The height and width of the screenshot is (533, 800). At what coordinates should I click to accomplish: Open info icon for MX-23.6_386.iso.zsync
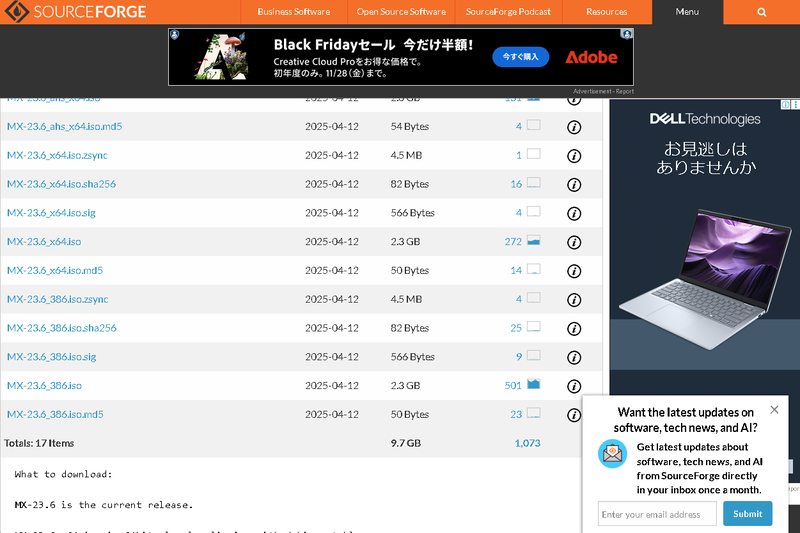click(x=574, y=300)
